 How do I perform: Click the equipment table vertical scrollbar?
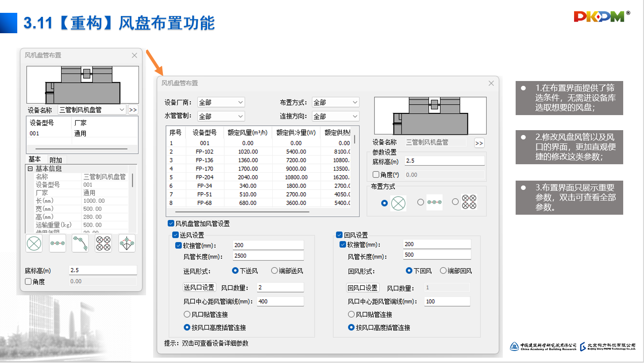[355, 139]
